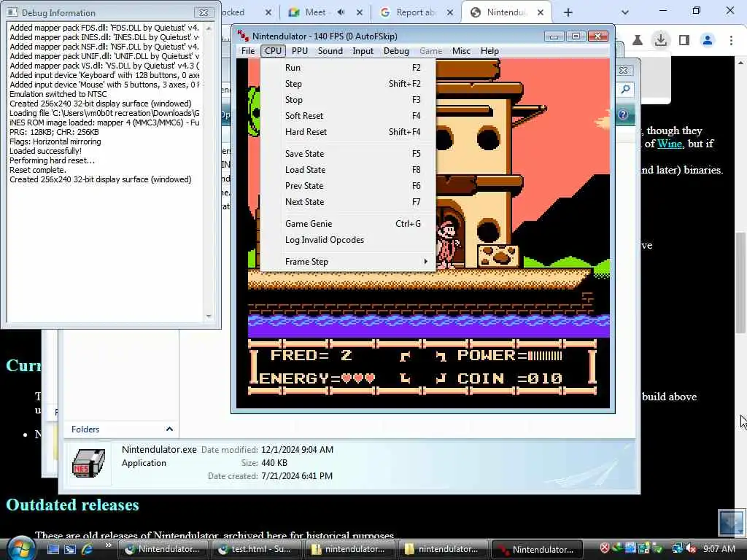
Task: Click the muted volume tray icon
Action: [x=691, y=548]
